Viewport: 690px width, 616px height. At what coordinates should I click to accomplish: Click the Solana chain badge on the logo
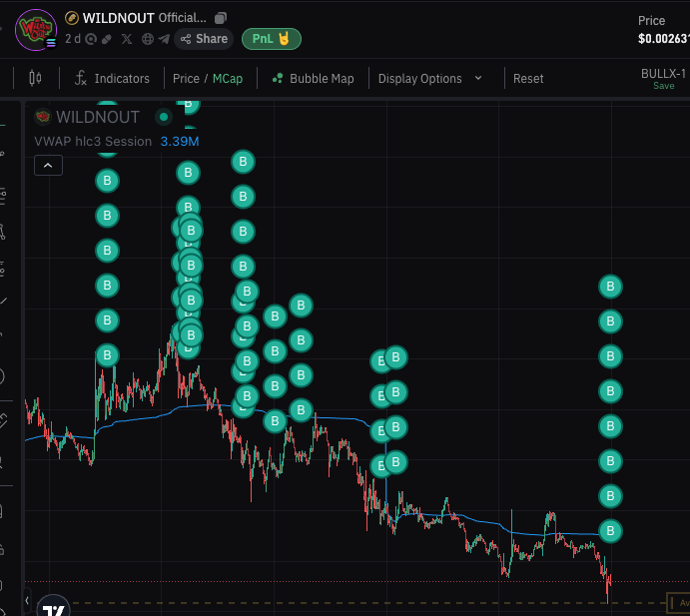click(x=52, y=43)
